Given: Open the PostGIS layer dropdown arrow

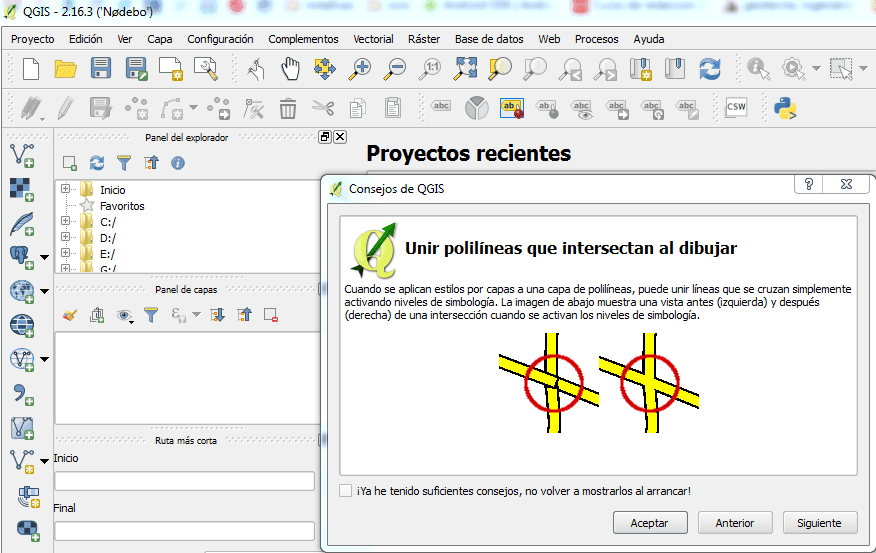Looking at the screenshot, I should click(44, 258).
